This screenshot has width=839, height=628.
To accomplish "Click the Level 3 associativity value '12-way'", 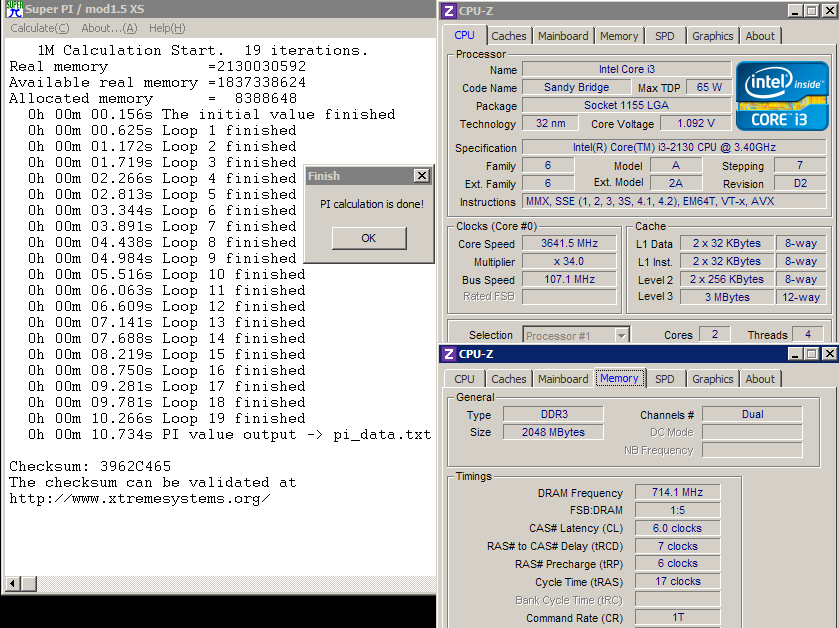I will coord(801,297).
